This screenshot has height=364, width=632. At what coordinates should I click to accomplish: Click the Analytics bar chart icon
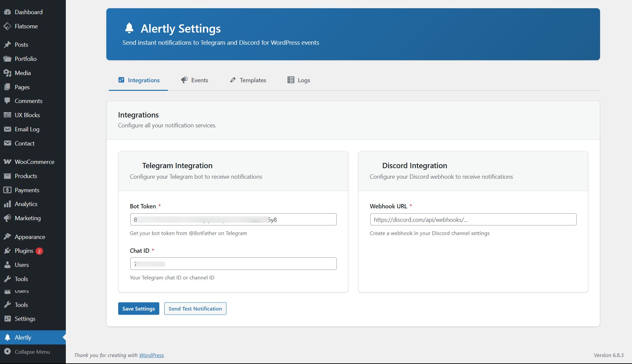point(7,204)
